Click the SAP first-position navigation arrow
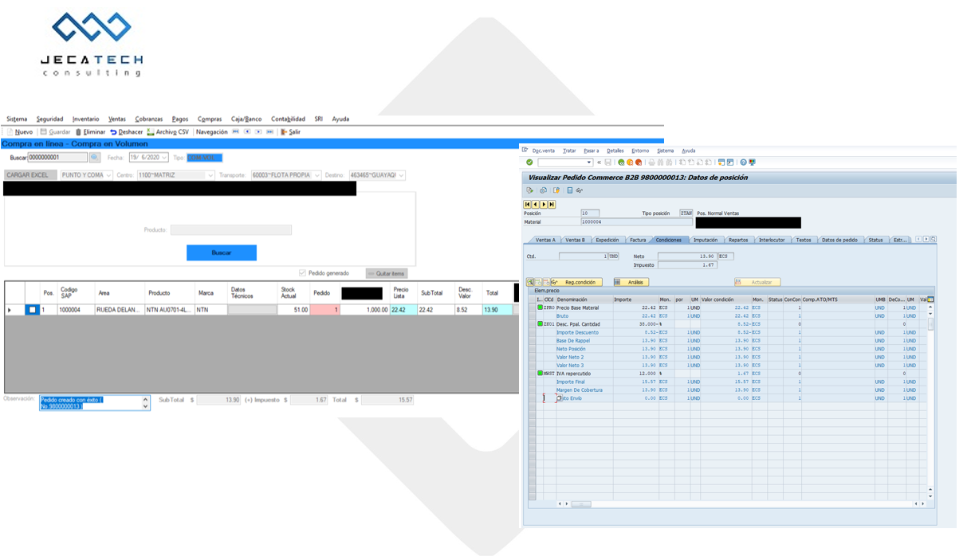Viewport: 975px width, 560px height. coord(528,205)
